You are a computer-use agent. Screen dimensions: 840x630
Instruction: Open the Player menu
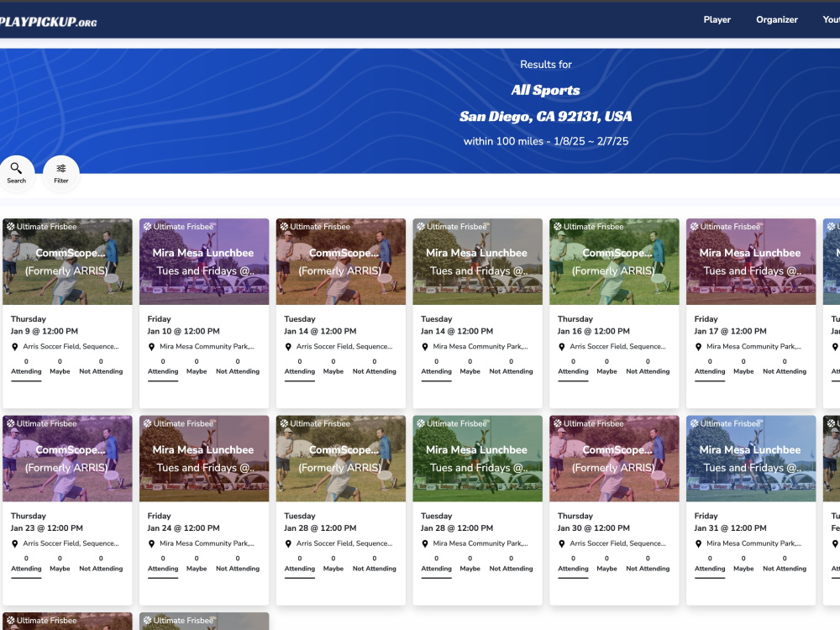click(x=717, y=19)
